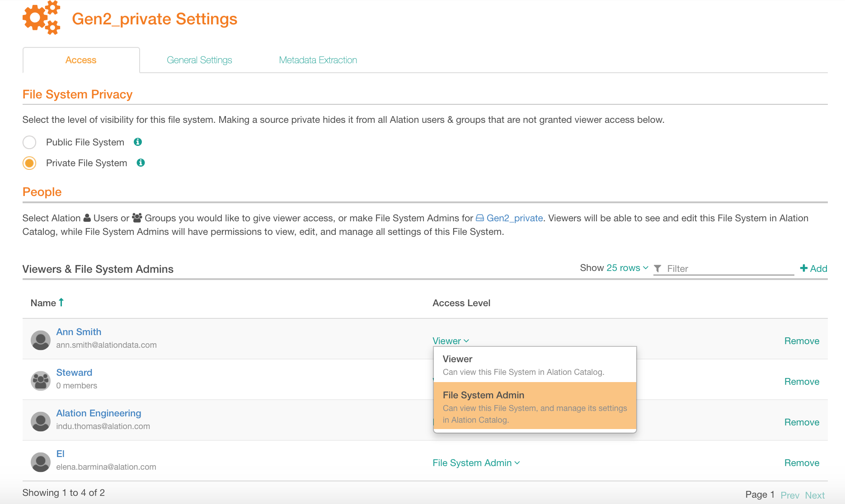
Task: Switch to the General Settings tab
Action: 199,60
